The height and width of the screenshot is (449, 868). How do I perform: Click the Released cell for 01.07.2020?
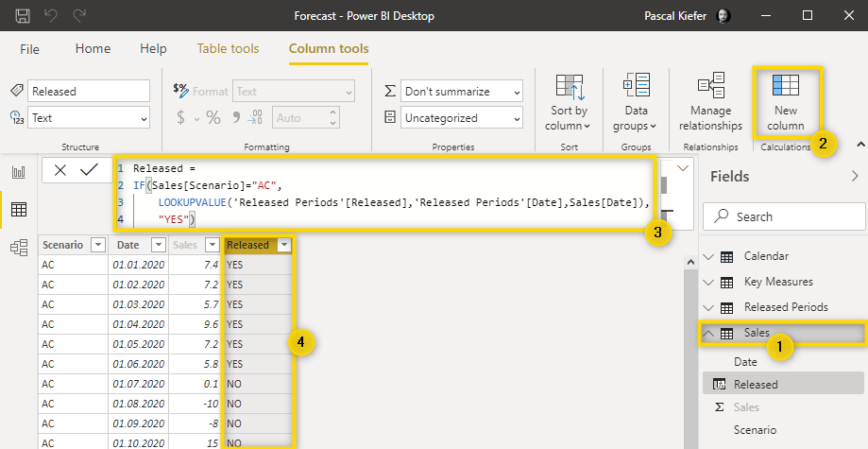coord(258,384)
